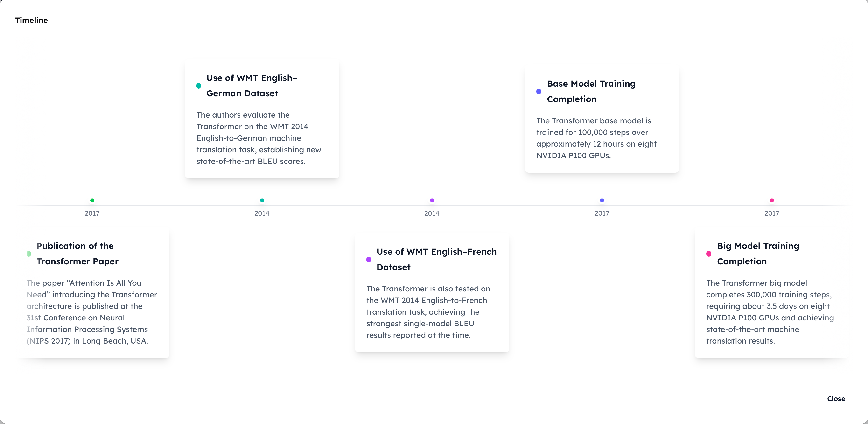
Task: Select the Use of WMT English–German Dataset heading
Action: tap(251, 86)
